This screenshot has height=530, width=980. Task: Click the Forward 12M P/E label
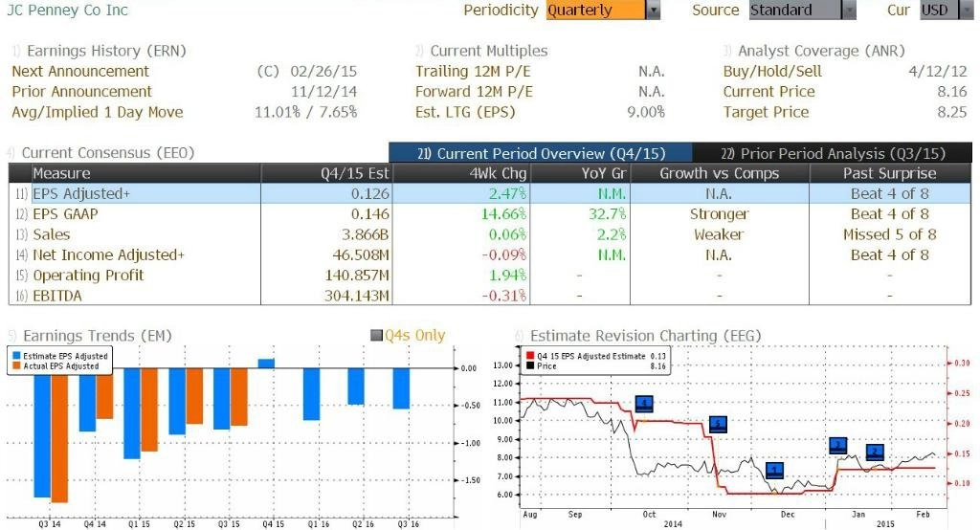(475, 91)
